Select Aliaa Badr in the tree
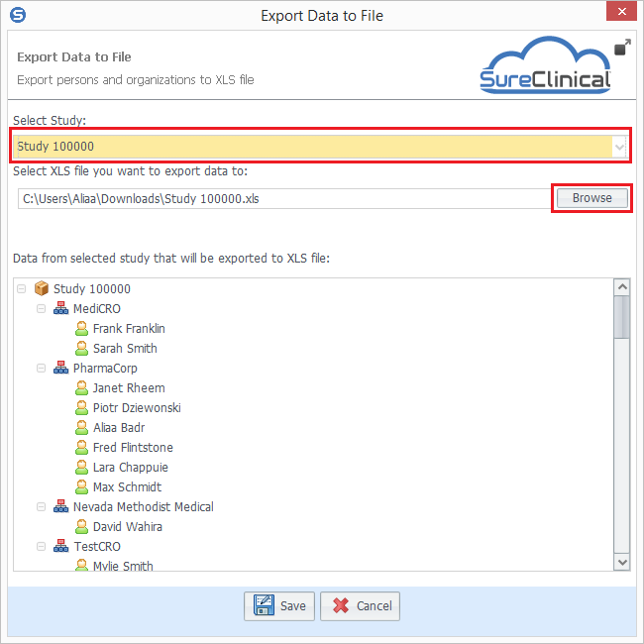 tap(119, 428)
